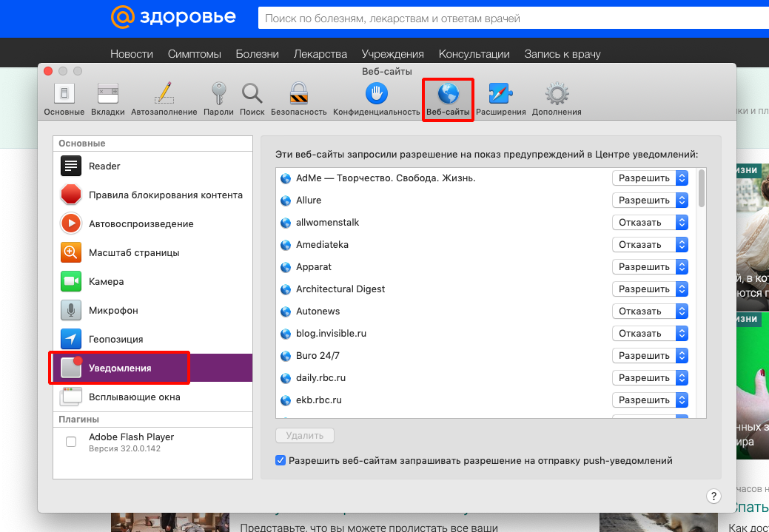Go to Болезни in the site menu
Image resolution: width=769 pixels, height=532 pixels.
[257, 54]
